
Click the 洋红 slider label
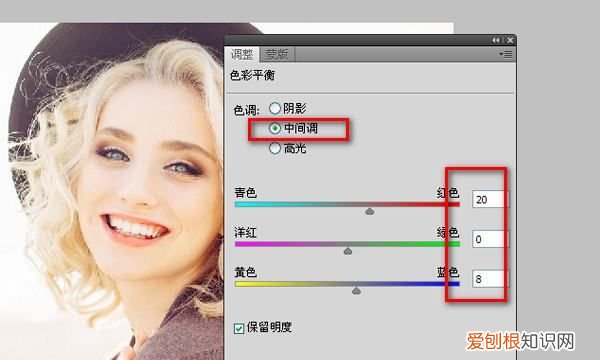point(245,232)
